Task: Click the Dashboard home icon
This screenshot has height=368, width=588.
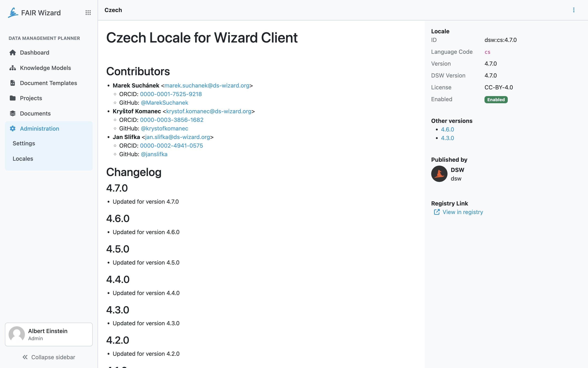Action: (13, 53)
